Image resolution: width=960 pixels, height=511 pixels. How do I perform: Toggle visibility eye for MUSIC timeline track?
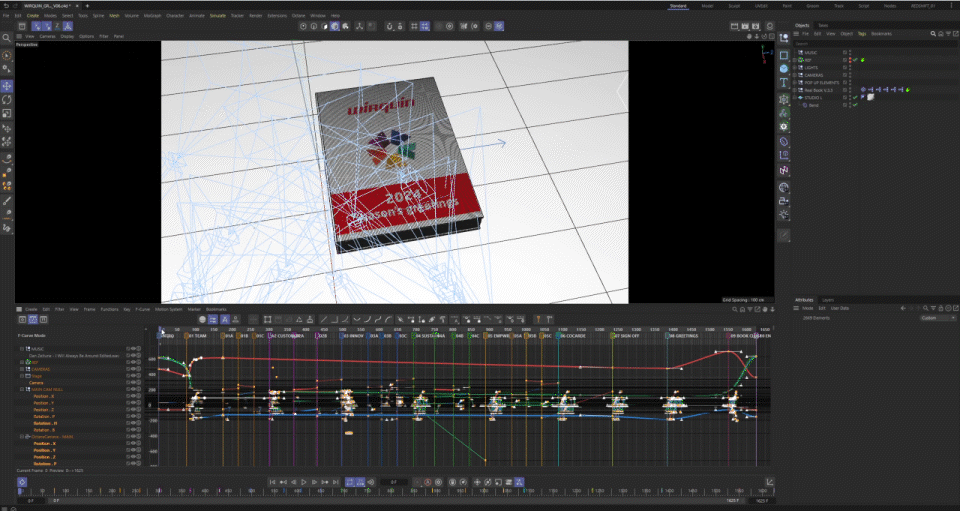click(x=133, y=348)
